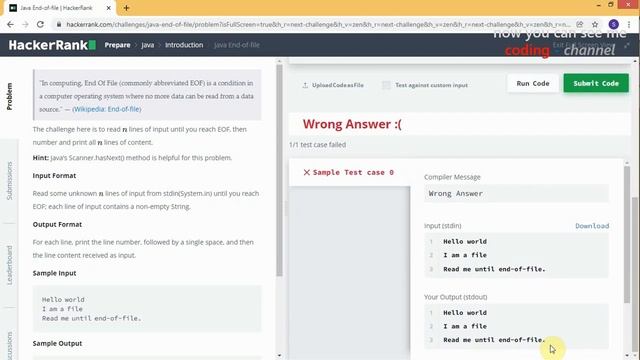Click the browser back arrow
This screenshot has width=640, height=360.
click(10, 24)
